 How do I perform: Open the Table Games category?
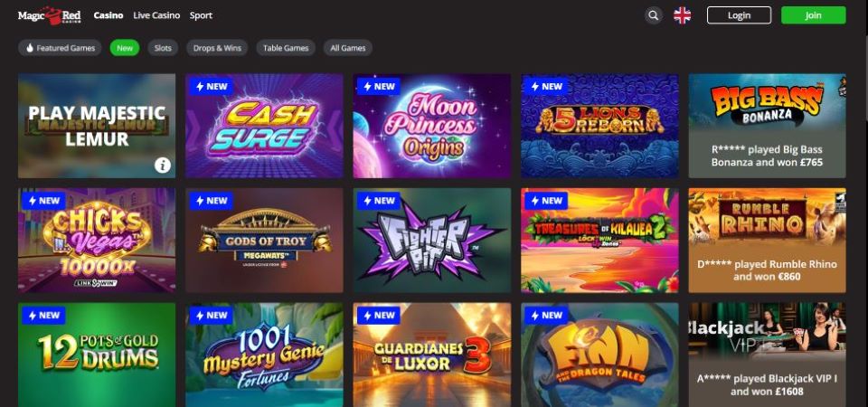[286, 48]
